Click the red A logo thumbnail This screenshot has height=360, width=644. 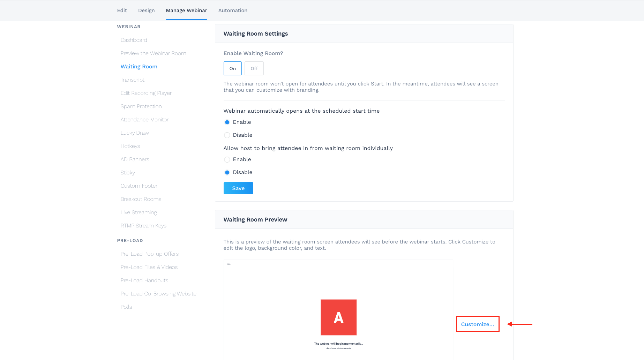(x=338, y=317)
